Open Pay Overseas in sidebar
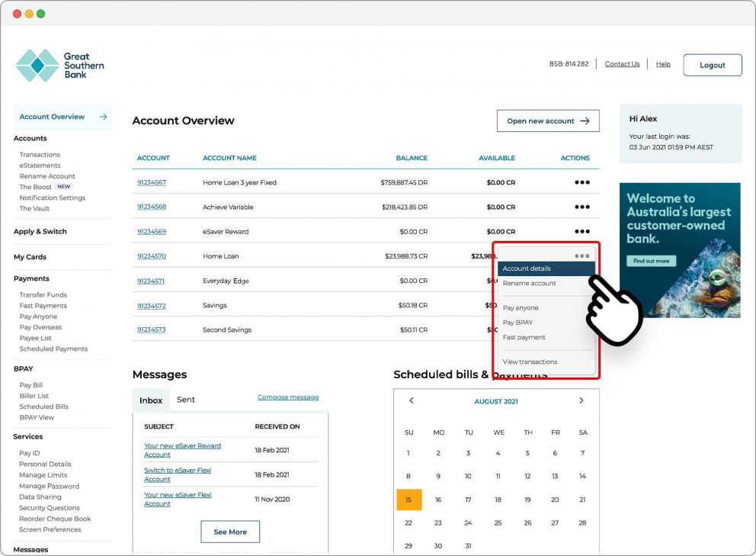The width and height of the screenshot is (756, 556). point(40,327)
